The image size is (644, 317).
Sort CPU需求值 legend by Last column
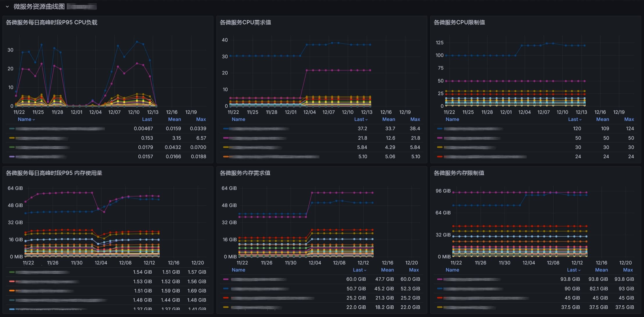tap(359, 119)
